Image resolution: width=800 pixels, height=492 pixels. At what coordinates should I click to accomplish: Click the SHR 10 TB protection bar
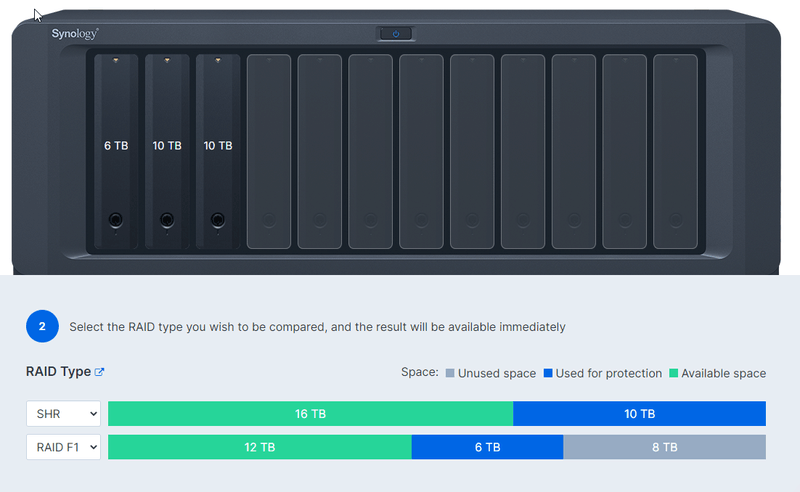[639, 413]
